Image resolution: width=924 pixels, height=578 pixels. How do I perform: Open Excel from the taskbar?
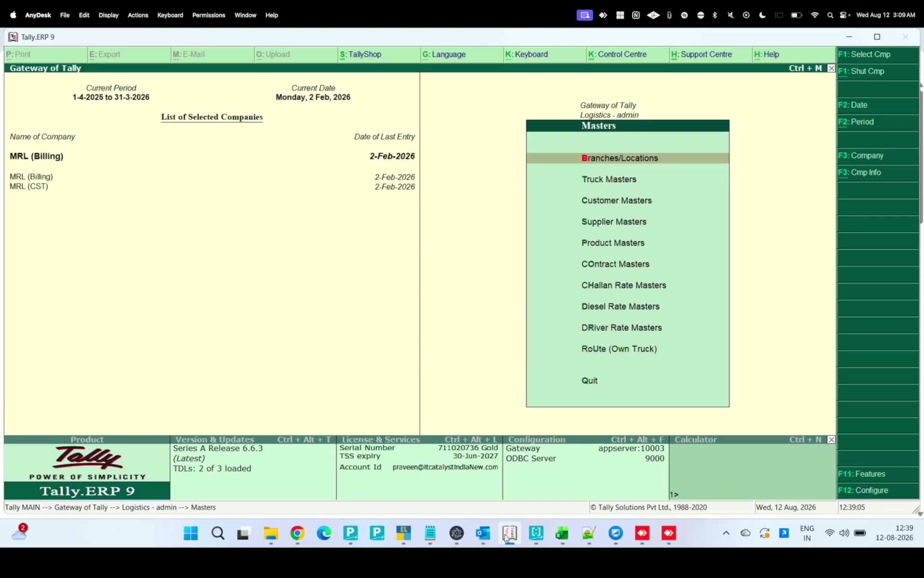(562, 533)
